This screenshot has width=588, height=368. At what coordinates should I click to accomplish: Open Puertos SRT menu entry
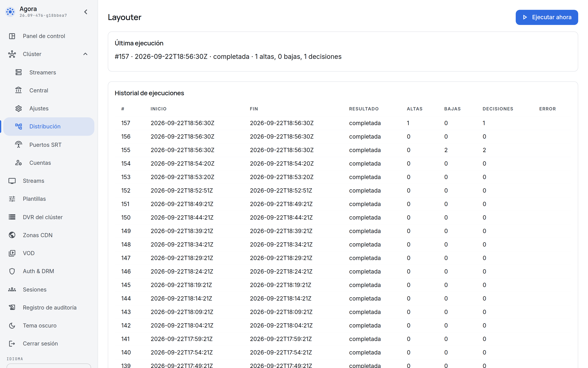[x=49, y=145]
